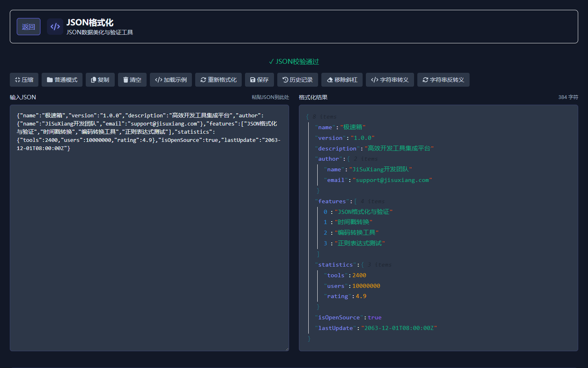The width and height of the screenshot is (588, 368).
Task: Click the "support@jisuxiang.com" email value
Action: point(392,180)
